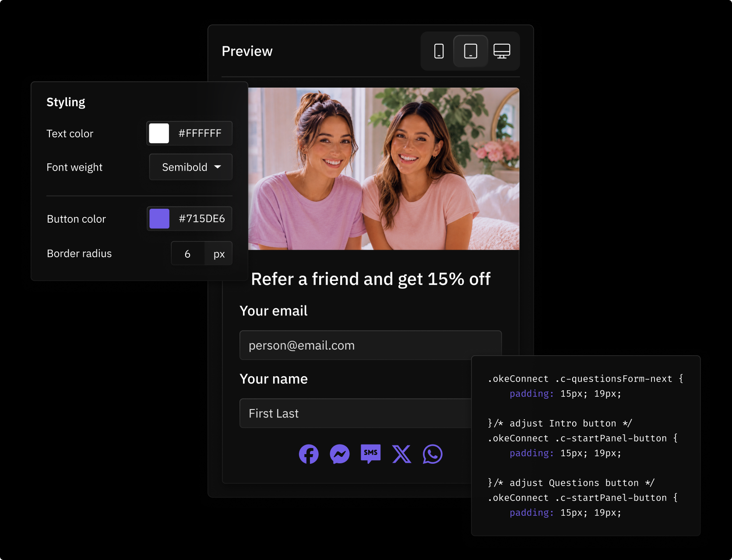
Task: Click the 'Your email' label
Action: coord(274,311)
